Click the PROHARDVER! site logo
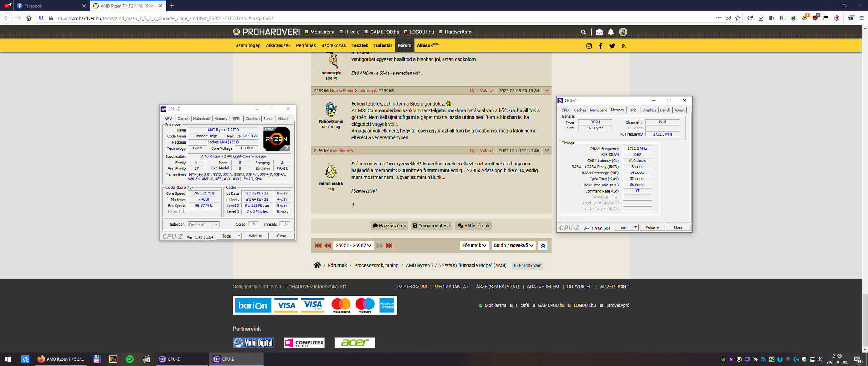 pos(266,32)
